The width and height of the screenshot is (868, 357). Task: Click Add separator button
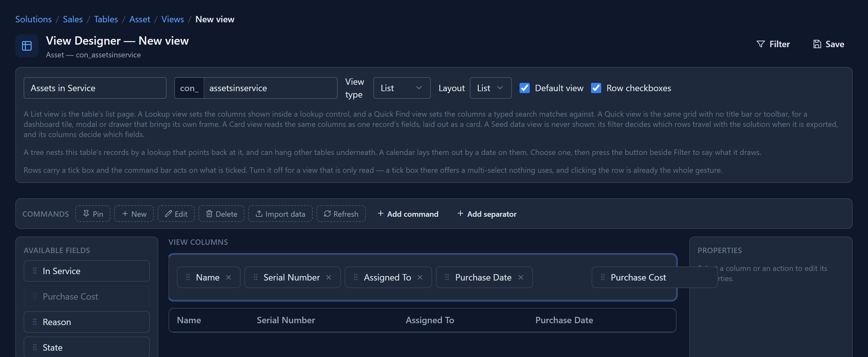click(x=487, y=214)
